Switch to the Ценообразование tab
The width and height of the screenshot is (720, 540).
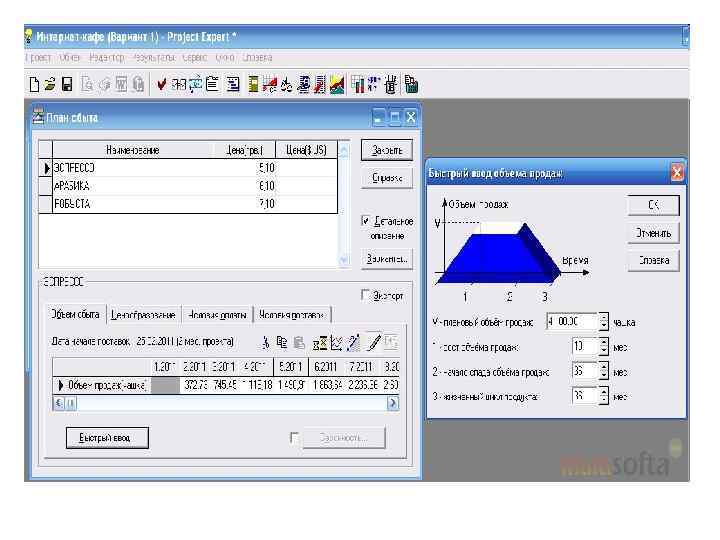(x=143, y=315)
